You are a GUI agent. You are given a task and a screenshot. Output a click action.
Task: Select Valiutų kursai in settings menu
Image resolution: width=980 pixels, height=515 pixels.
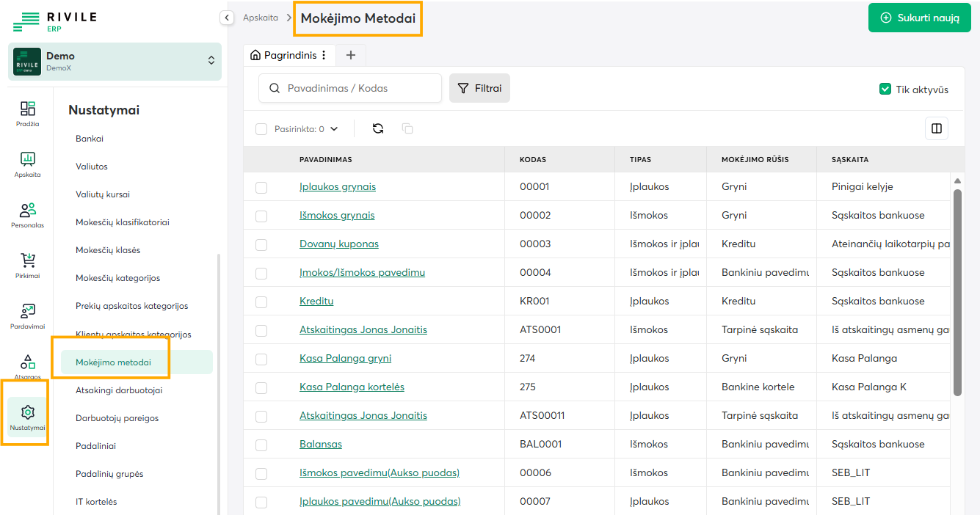(108, 194)
